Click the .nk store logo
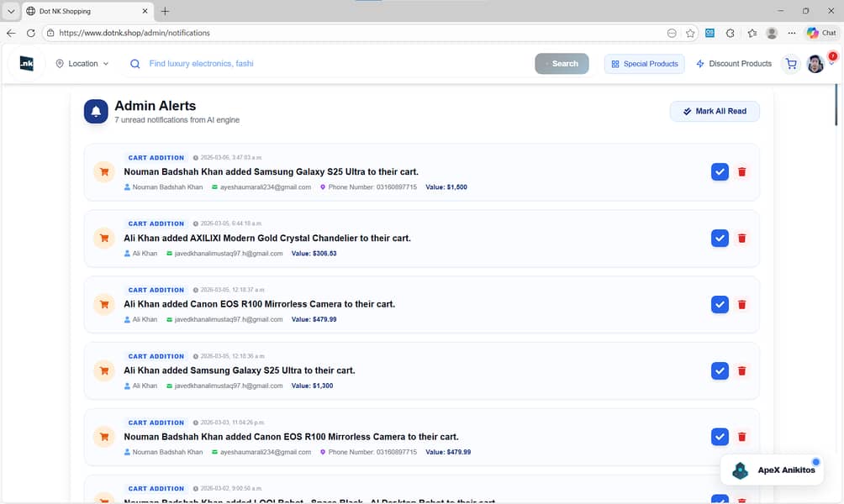 click(x=26, y=64)
